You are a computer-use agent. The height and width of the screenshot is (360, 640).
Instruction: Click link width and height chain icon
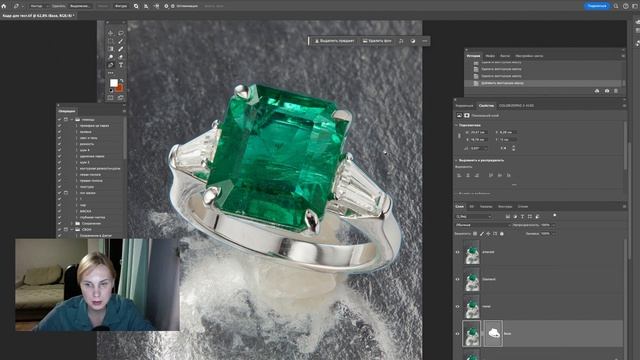click(x=459, y=136)
